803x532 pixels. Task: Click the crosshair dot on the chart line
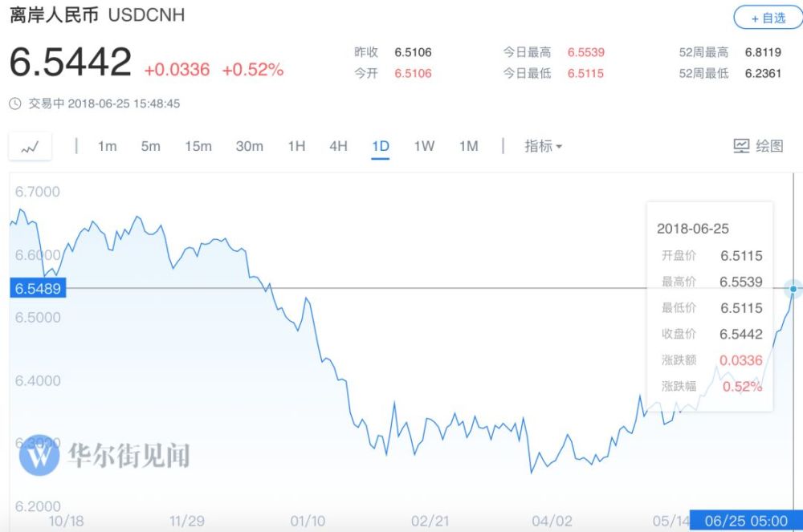[x=794, y=288]
